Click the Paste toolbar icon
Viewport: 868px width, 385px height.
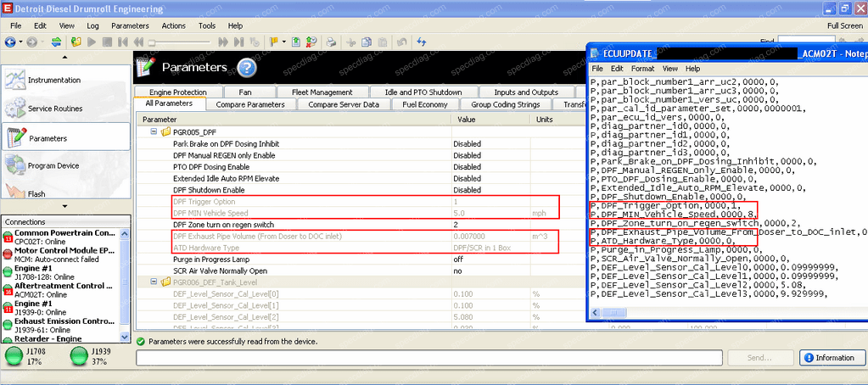tap(382, 42)
